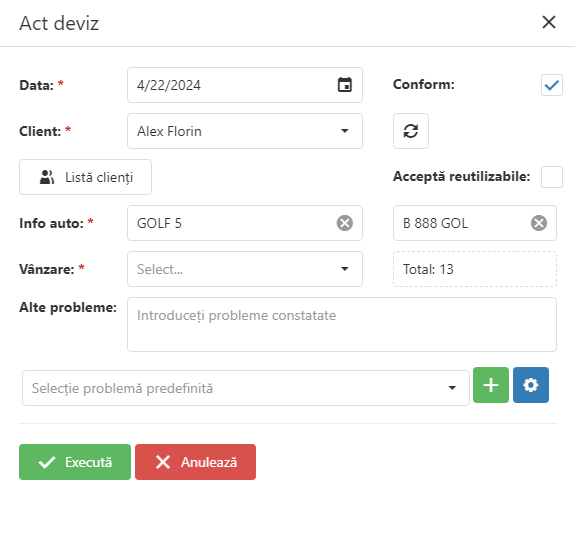Viewport: 575px width, 548px height.
Task: Click the Execută button
Action: [x=75, y=462]
